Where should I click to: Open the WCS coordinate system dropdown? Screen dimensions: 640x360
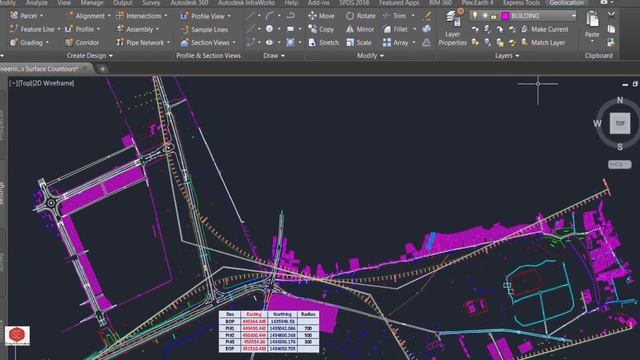[x=620, y=164]
